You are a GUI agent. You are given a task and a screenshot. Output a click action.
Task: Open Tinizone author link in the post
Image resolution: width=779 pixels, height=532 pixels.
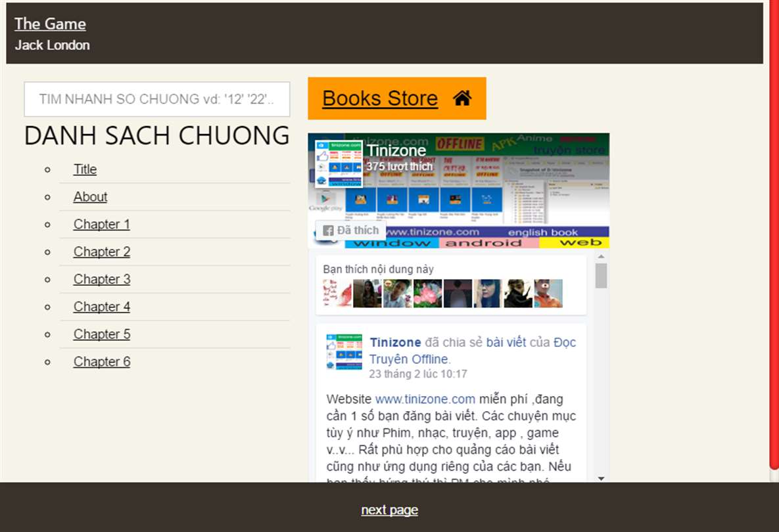tap(396, 342)
